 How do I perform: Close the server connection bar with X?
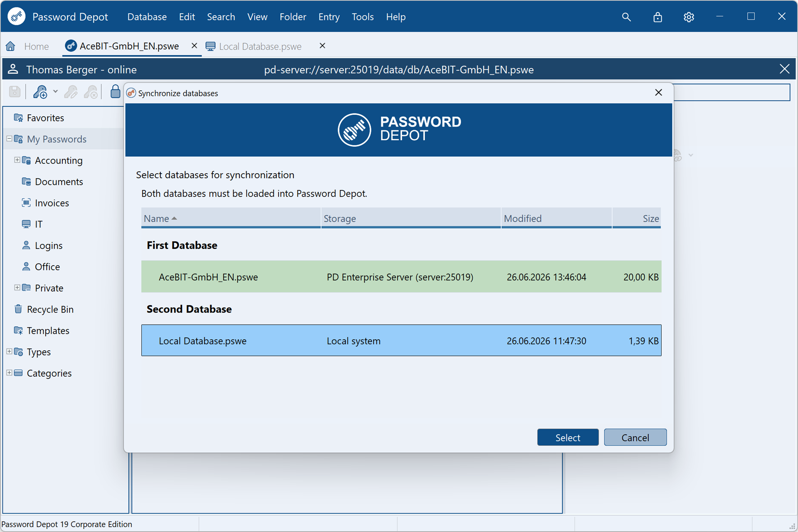coord(784,69)
